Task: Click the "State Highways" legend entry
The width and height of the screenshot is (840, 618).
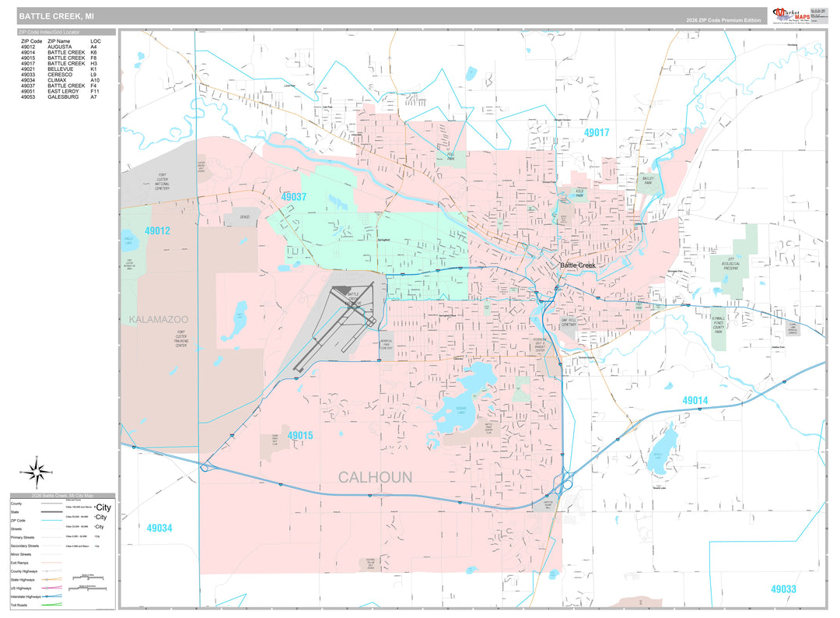Action: 23,580
